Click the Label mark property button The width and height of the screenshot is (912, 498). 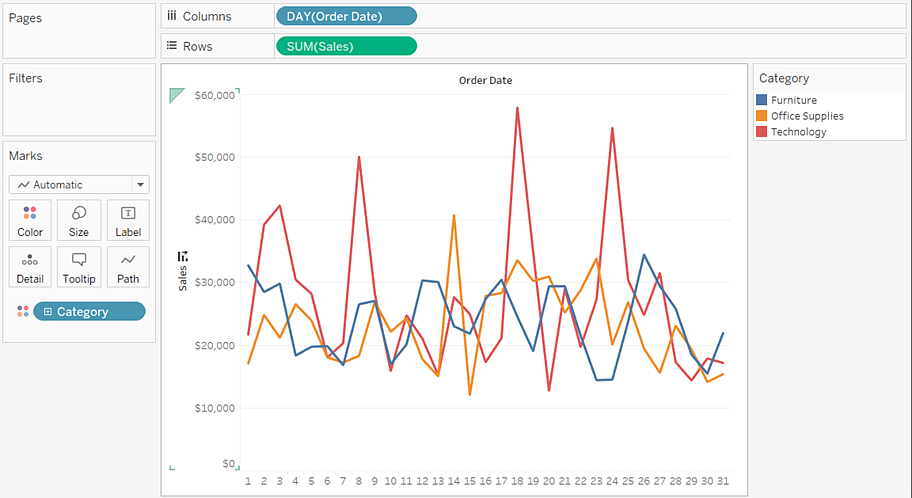(x=128, y=220)
